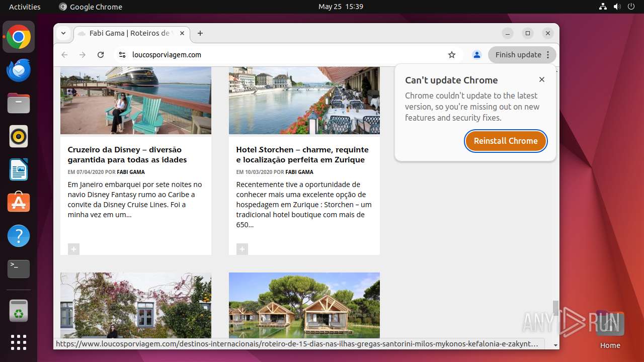Open the Google Chrome app menu in top bar
The width and height of the screenshot is (644, 362).
pyautogui.click(x=91, y=7)
